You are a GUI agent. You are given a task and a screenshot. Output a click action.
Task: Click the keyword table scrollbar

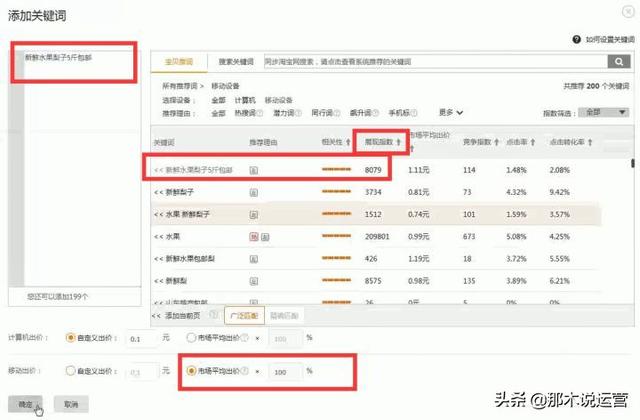(x=633, y=163)
